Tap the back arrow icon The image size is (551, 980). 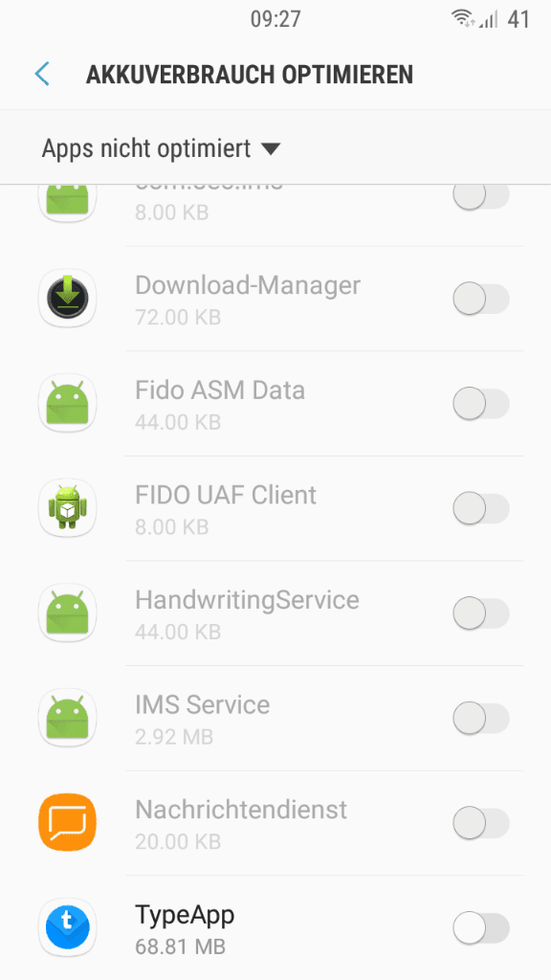point(42,74)
